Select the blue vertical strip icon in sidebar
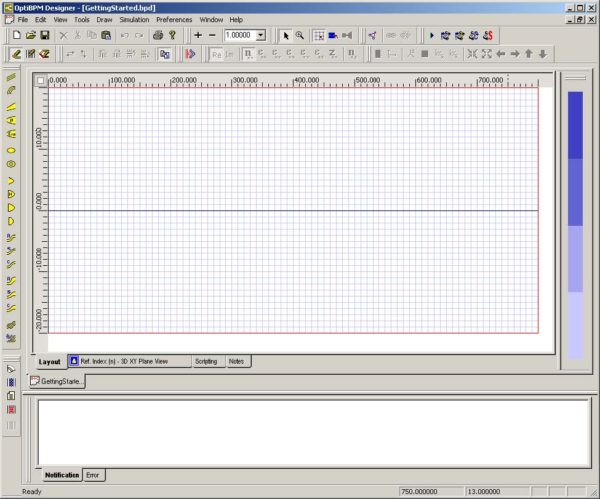 click(11, 382)
